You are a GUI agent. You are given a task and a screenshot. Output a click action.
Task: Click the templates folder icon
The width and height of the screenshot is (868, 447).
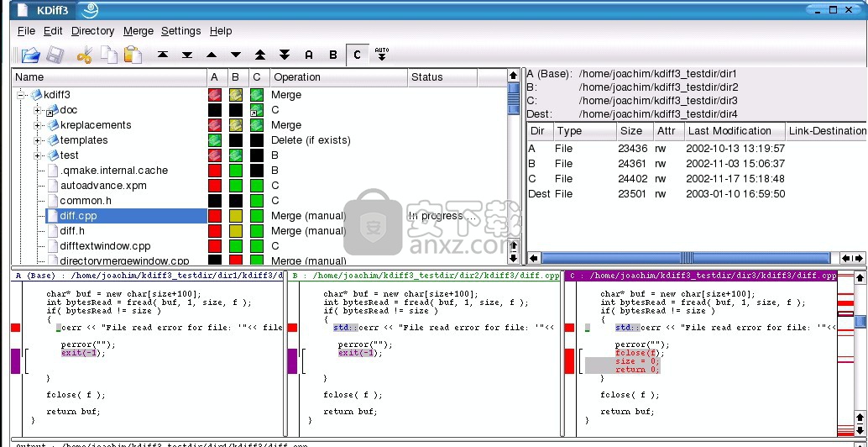click(x=53, y=140)
